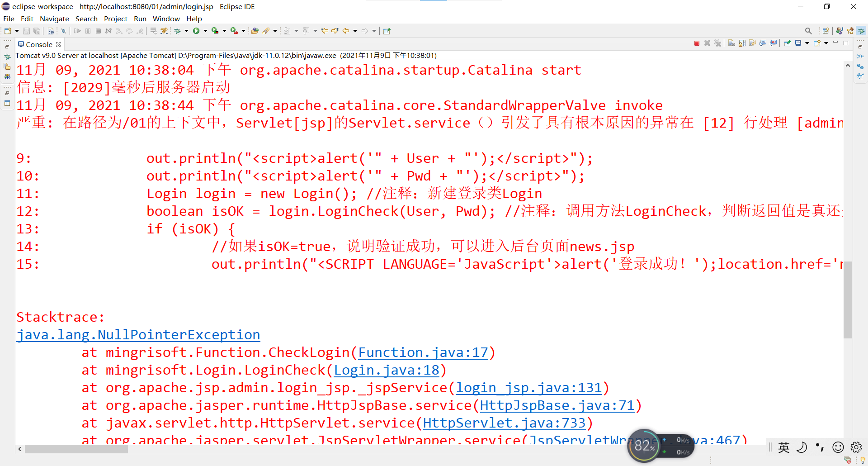868x466 pixels.
Task: Click the console horizontal scrollbar thumb
Action: click(76, 449)
